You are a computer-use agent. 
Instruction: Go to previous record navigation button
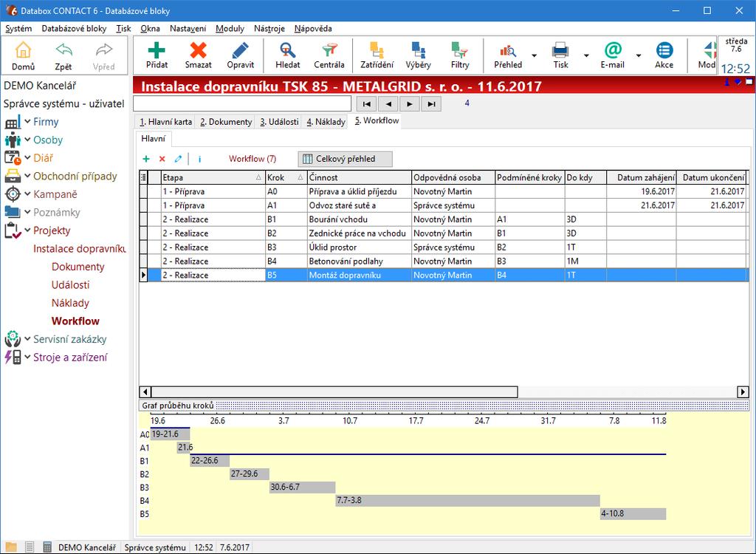pos(388,103)
